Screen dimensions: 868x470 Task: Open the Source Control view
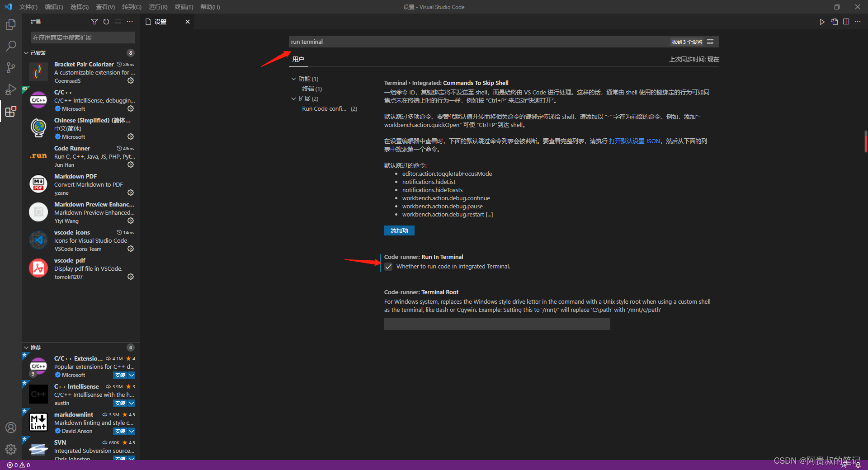(11, 67)
